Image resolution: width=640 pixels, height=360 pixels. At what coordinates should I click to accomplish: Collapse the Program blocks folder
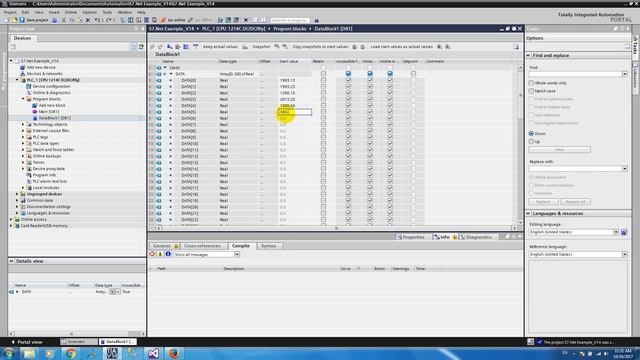coord(23,99)
